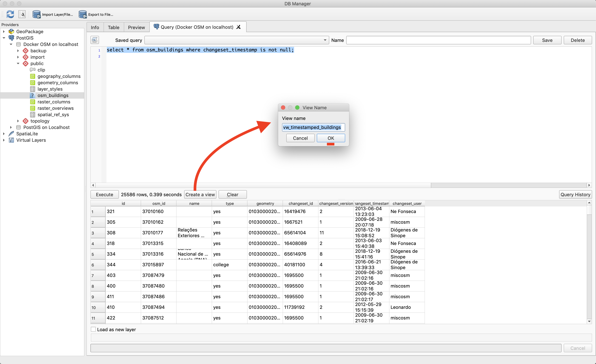Enable Load as new layer checkbox
The height and width of the screenshot is (364, 596).
(93, 329)
